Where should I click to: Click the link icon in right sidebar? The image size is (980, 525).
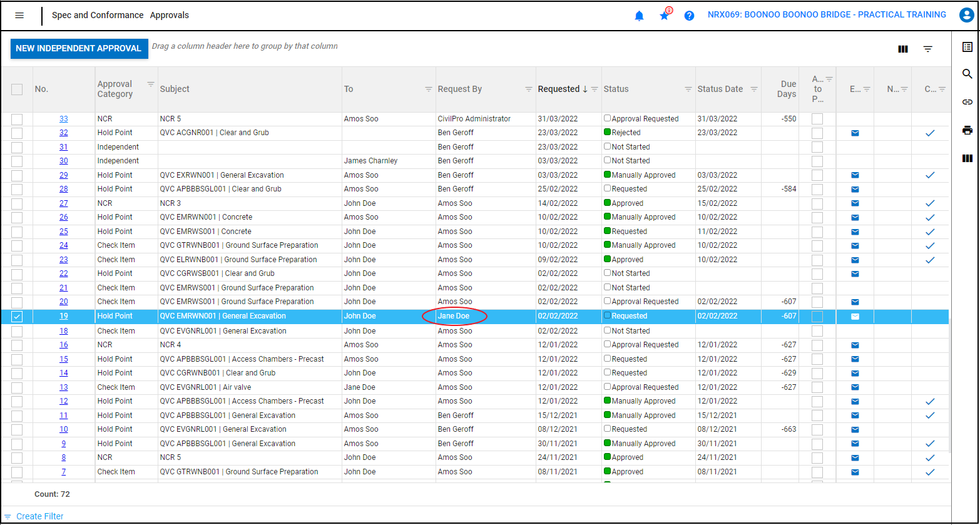coord(967,102)
